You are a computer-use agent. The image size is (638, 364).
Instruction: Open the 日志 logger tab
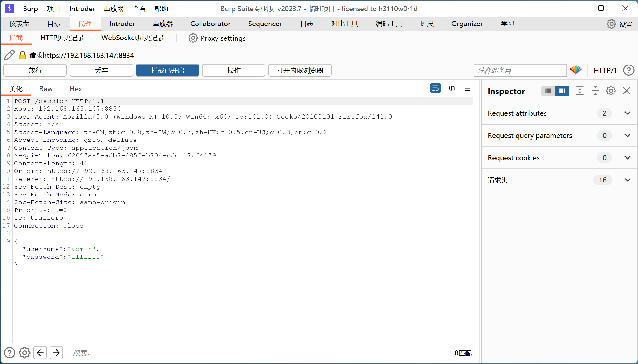(x=307, y=24)
